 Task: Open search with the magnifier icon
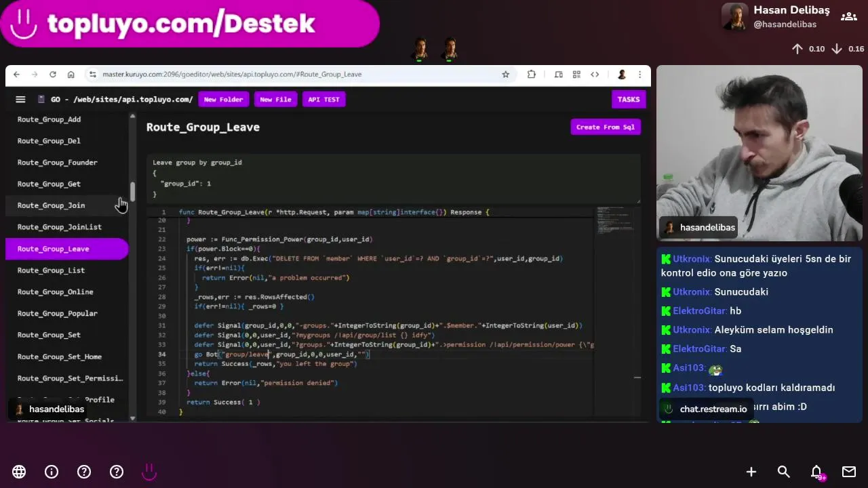[x=784, y=472]
